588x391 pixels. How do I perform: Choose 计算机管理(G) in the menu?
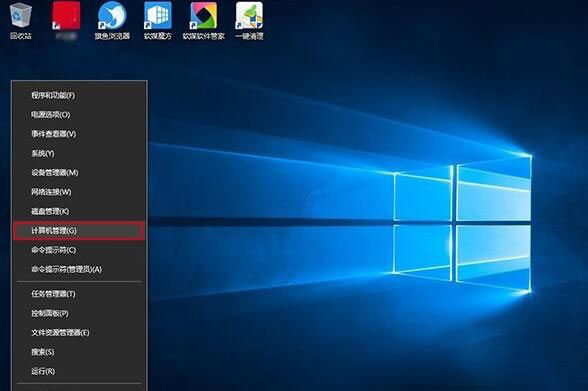(x=79, y=231)
